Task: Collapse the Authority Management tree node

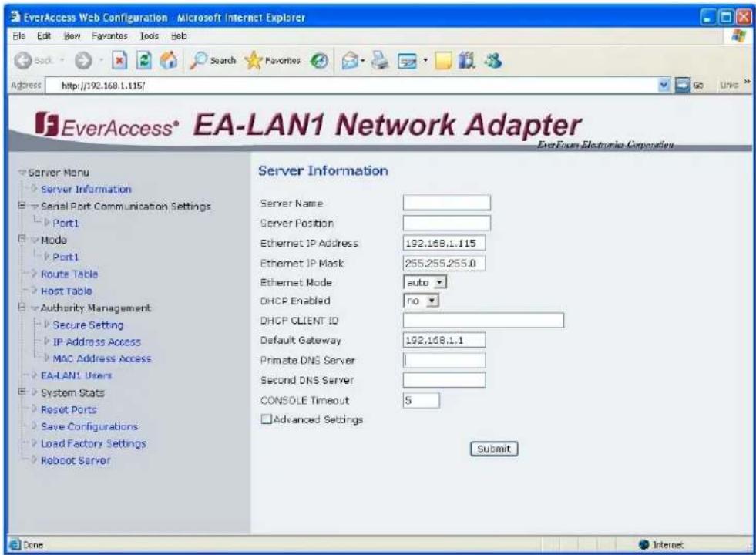Action: 22,307
